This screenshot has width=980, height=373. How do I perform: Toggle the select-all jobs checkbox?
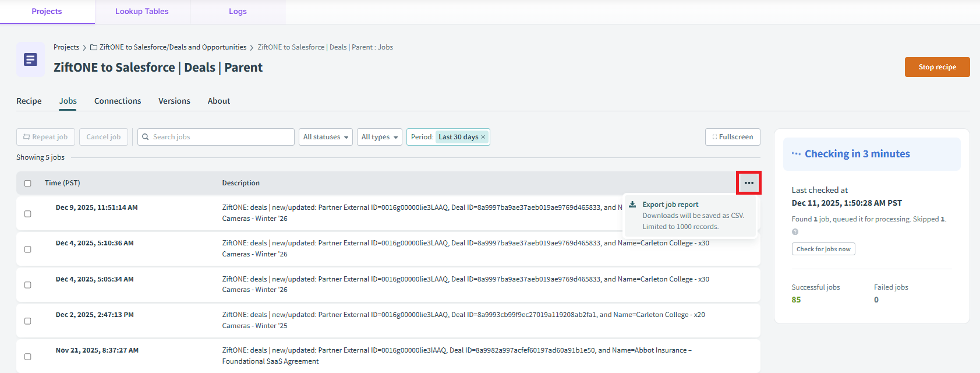tap(27, 183)
